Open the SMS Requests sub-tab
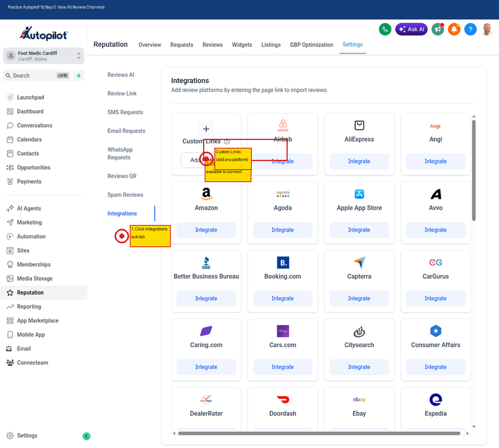The image size is (499, 448). click(125, 112)
